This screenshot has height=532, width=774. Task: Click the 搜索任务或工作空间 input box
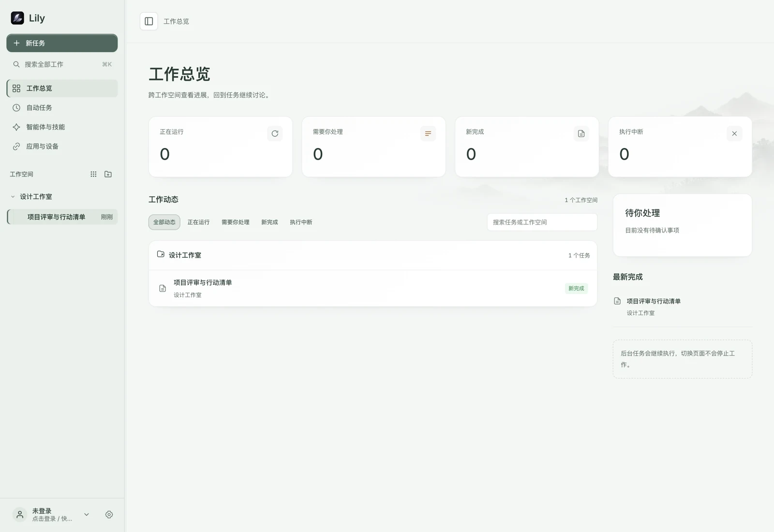coord(542,222)
